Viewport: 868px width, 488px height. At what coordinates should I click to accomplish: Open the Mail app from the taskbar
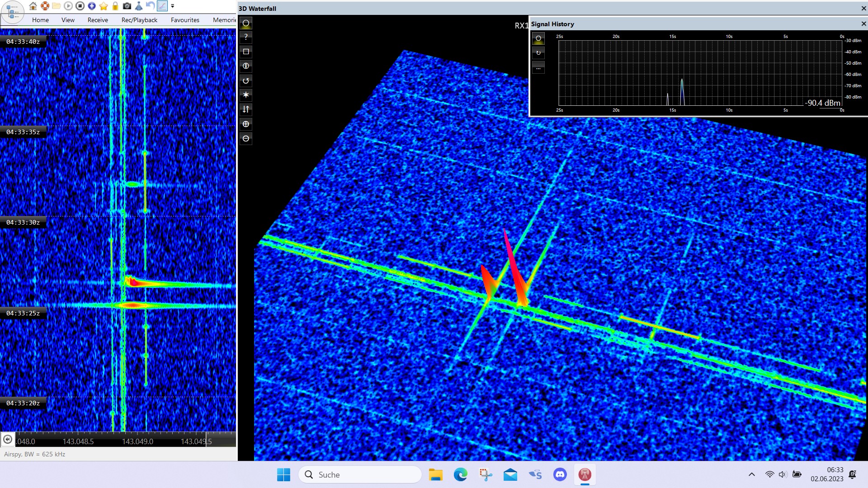click(x=510, y=475)
